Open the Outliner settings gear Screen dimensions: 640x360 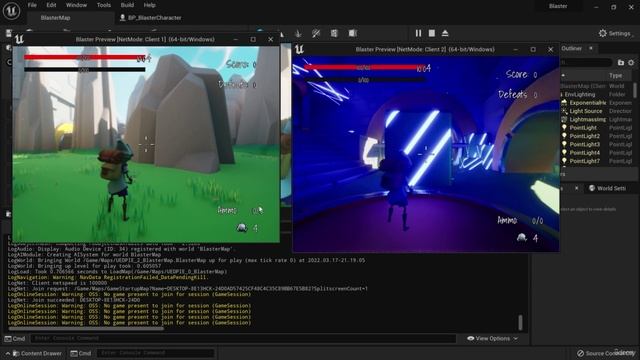pyautogui.click(x=631, y=62)
